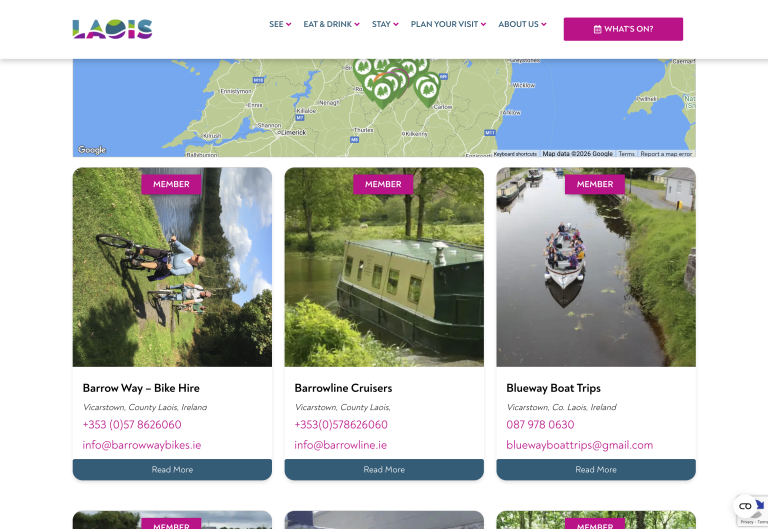
Task: Click the Member badge on Blueway Boat Trips
Action: (595, 184)
